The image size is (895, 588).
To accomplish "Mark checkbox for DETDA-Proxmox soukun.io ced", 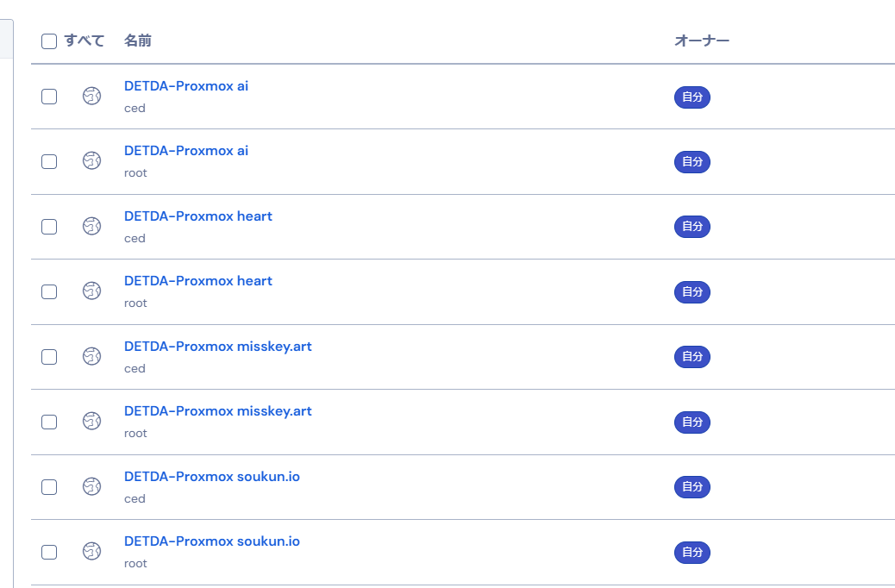I will [49, 486].
